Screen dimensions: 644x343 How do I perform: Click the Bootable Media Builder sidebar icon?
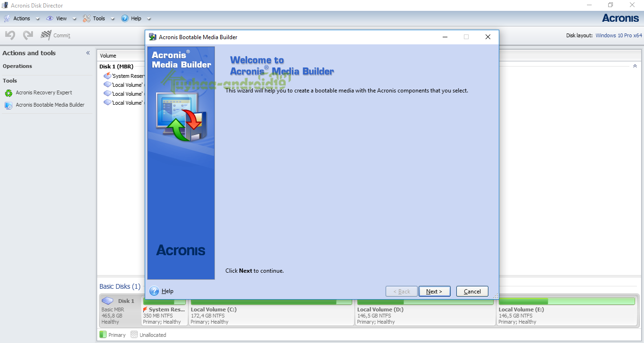[8, 105]
